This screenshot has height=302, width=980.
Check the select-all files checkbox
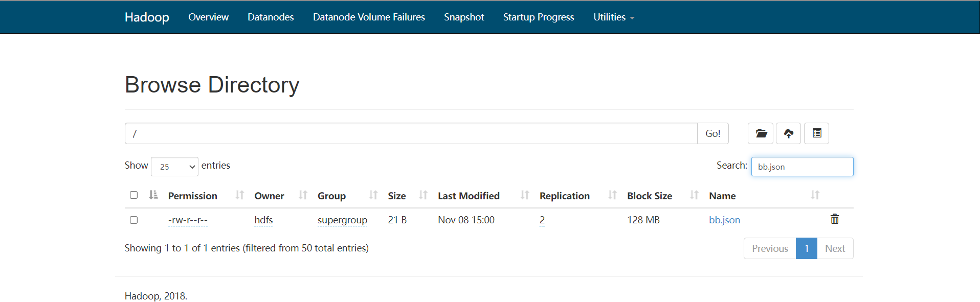point(133,195)
